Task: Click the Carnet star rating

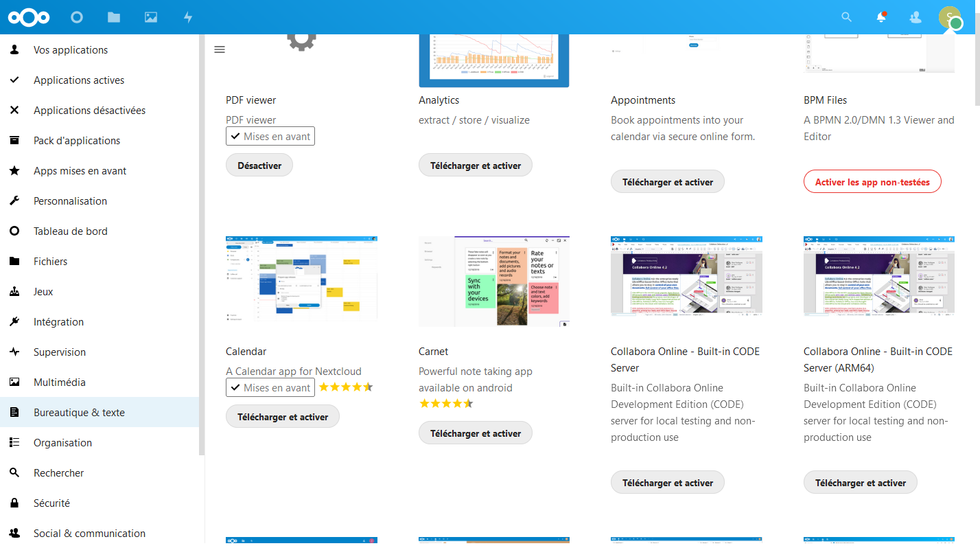Action: point(446,404)
